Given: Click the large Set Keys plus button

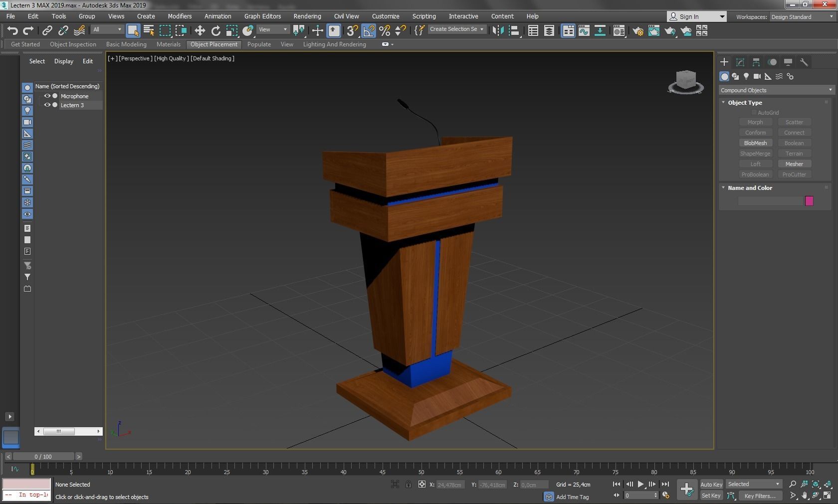Looking at the screenshot, I should pyautogui.click(x=687, y=489).
